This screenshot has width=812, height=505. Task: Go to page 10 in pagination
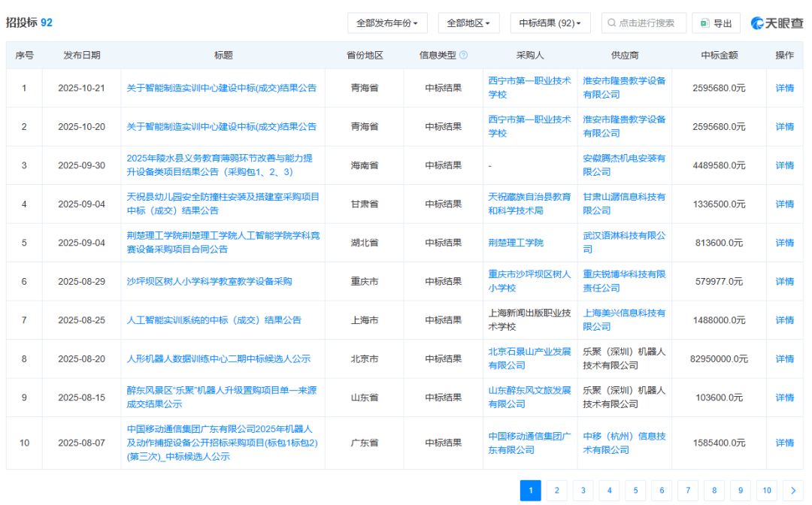tap(767, 490)
